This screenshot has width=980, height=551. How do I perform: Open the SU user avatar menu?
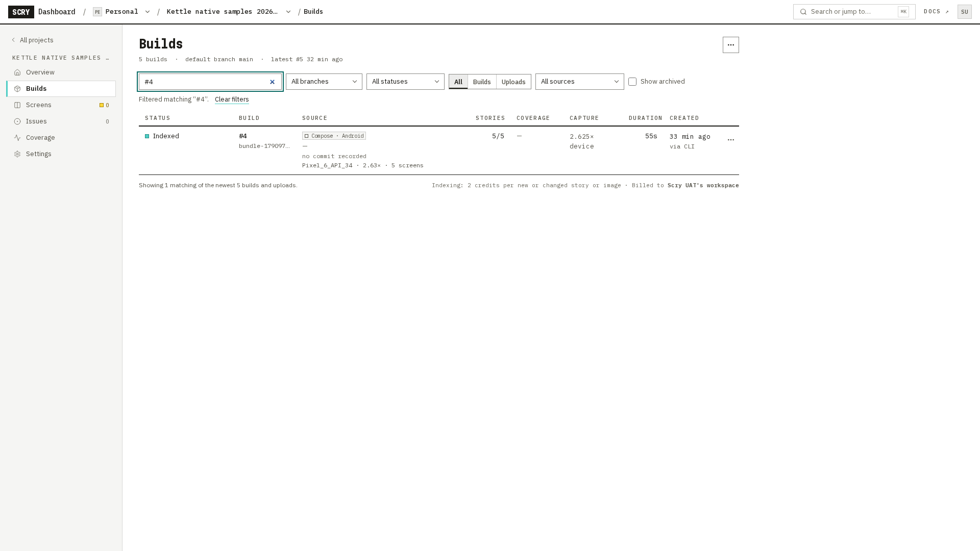964,12
